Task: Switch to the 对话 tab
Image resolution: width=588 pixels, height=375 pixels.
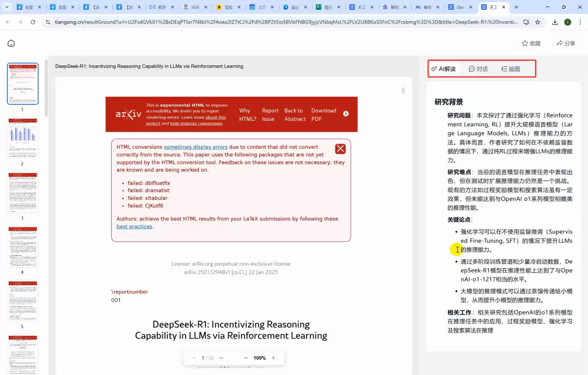Action: pyautogui.click(x=478, y=69)
